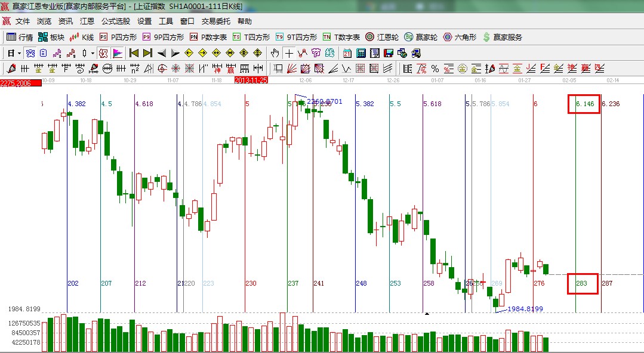Open the 六角形 hexagon tool
The height and width of the screenshot is (353, 644).
point(460,37)
